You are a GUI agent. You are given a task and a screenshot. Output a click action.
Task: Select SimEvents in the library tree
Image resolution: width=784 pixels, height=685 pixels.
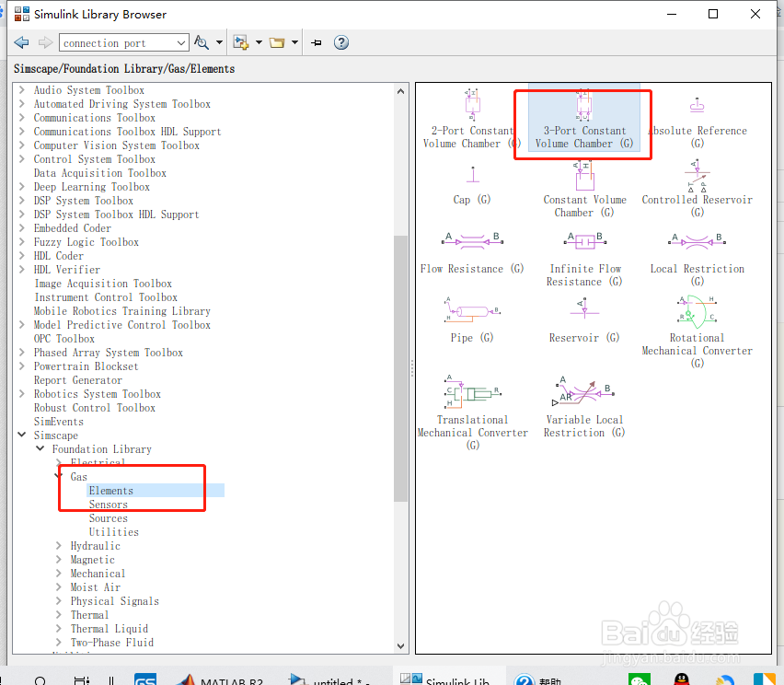59,422
